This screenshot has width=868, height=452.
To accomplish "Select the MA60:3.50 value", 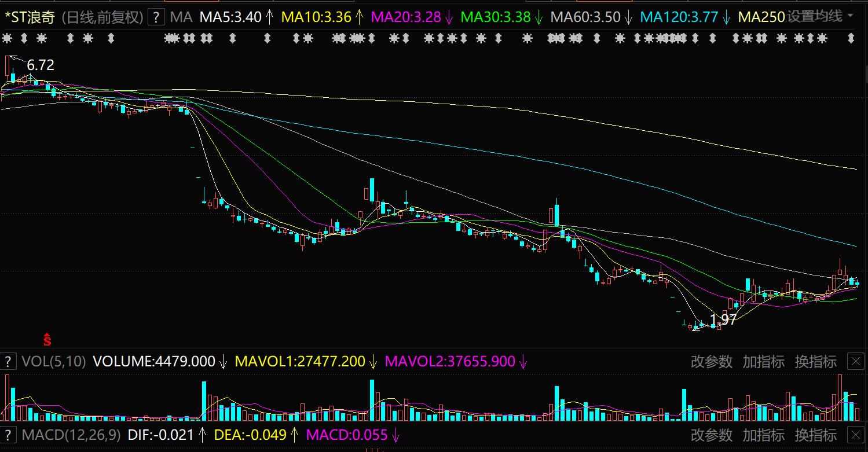I will 585,17.
